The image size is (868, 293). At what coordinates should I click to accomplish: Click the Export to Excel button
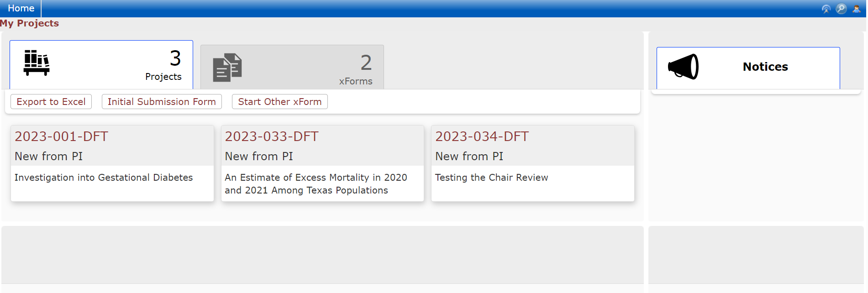point(51,101)
